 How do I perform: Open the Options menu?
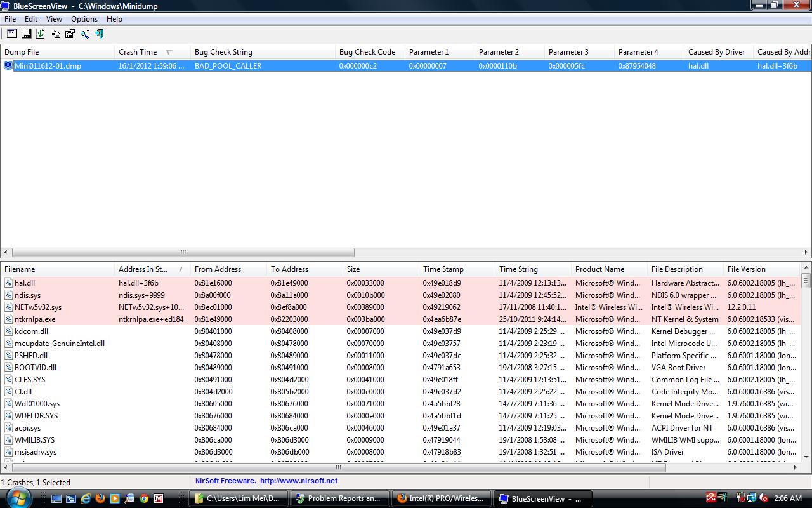pos(84,19)
